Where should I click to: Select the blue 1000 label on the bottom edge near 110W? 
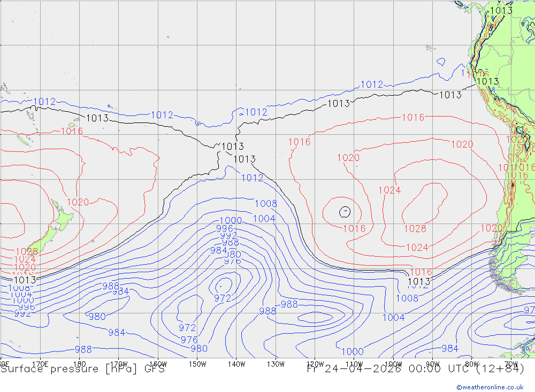(352, 351)
